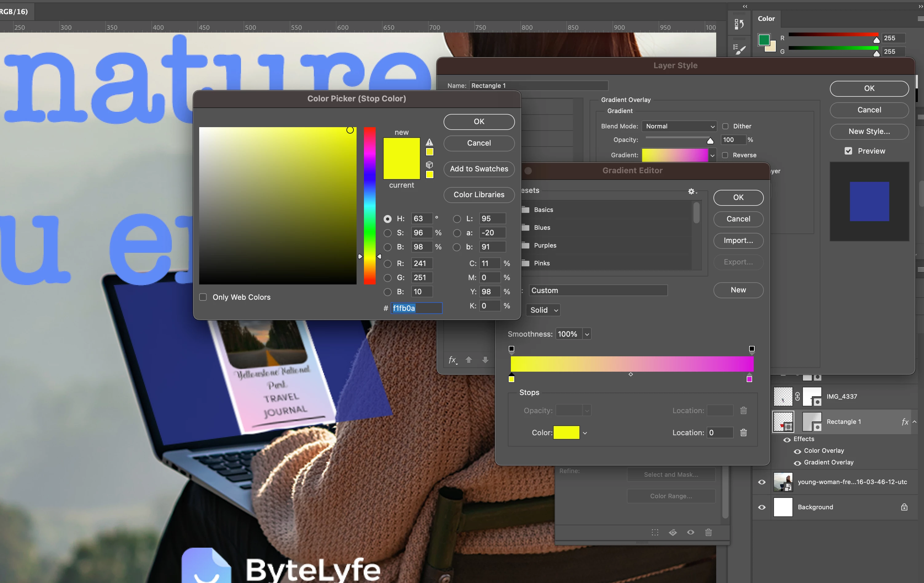924x583 pixels.
Task: Click the out-of-gamut warning triangle icon
Action: point(429,142)
